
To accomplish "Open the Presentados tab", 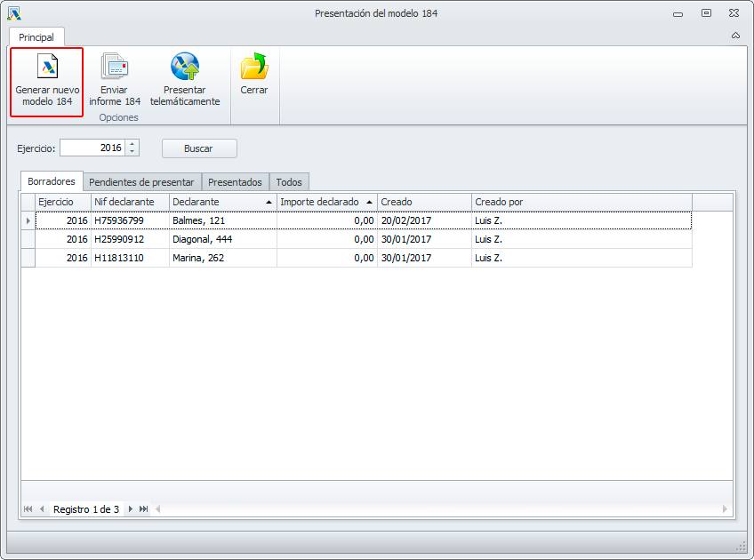I will (x=235, y=181).
